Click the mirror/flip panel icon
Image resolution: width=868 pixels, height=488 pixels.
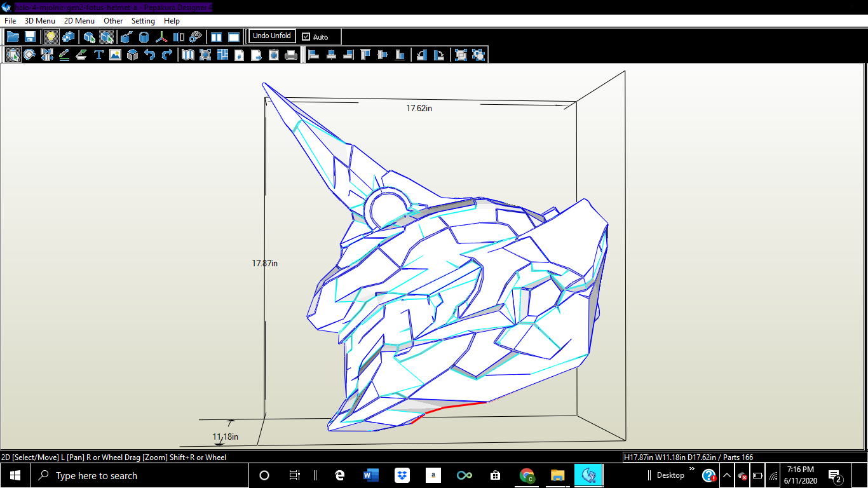pos(179,37)
